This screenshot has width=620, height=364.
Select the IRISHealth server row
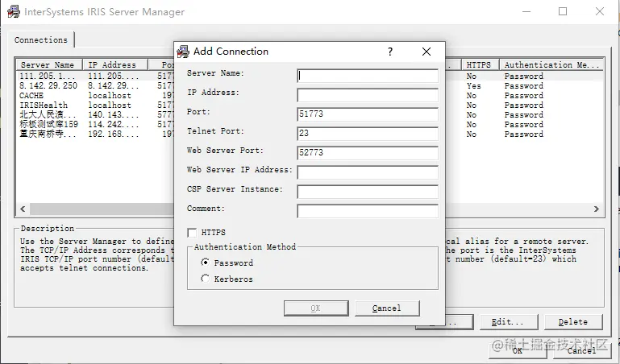(95, 105)
